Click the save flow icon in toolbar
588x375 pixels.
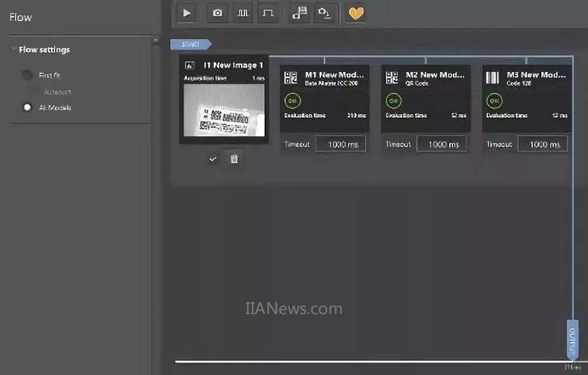click(x=299, y=13)
